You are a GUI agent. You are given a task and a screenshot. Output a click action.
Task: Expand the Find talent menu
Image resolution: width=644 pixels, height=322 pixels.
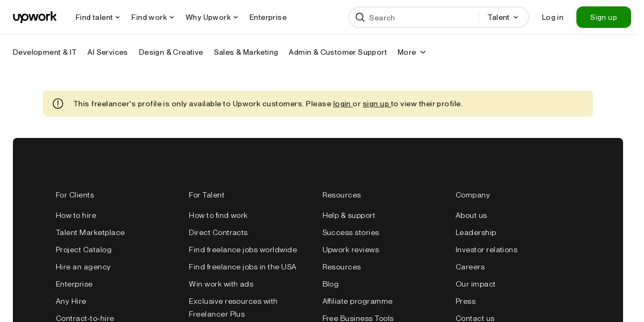click(x=98, y=17)
